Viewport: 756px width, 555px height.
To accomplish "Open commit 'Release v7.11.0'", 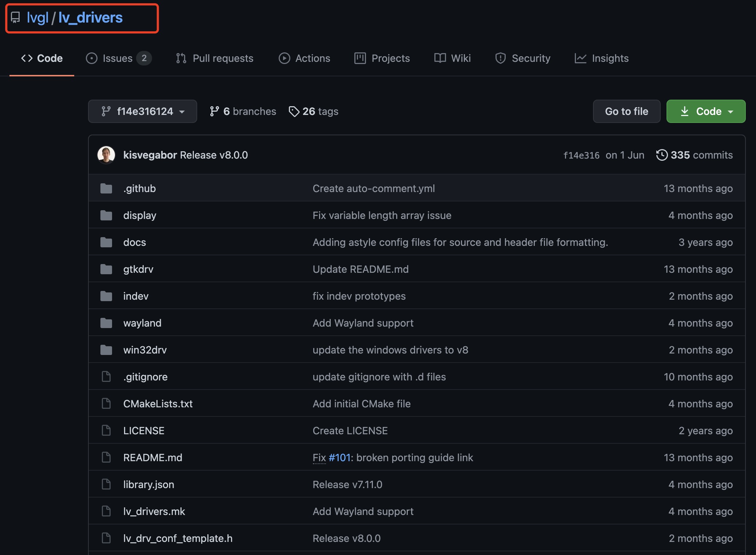I will [347, 484].
